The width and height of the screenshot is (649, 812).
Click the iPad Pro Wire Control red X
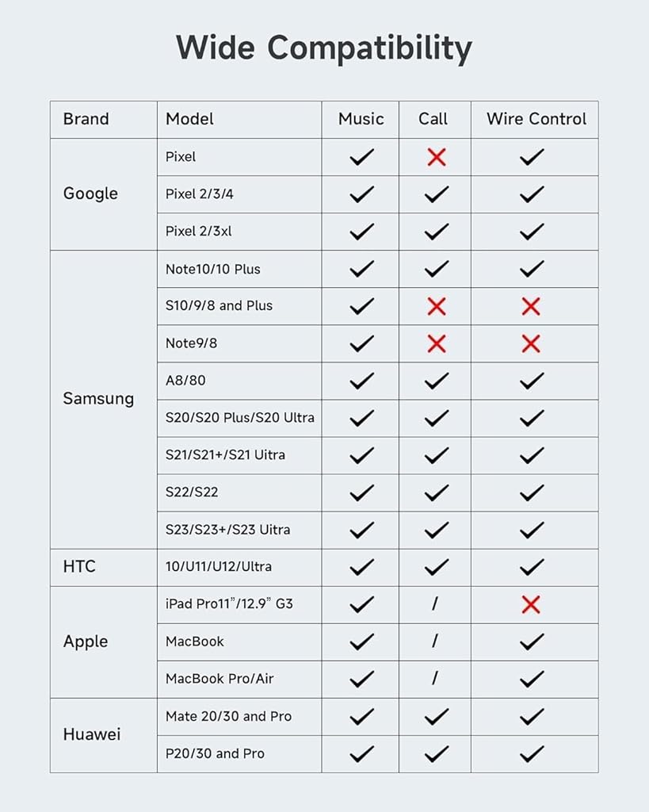coord(531,604)
